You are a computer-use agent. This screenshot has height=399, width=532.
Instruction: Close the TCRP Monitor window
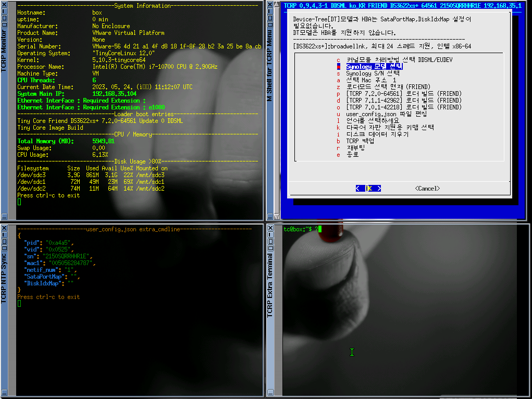click(4, 5)
